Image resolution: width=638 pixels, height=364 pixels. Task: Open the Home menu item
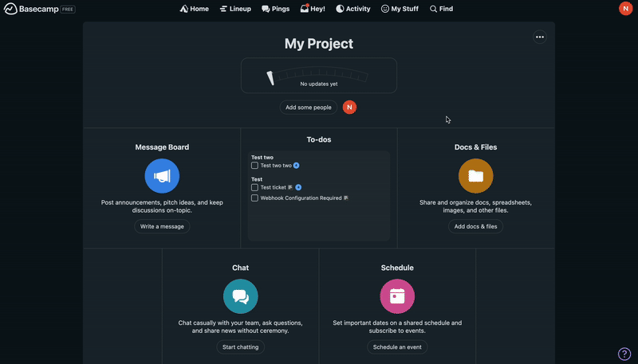point(194,9)
